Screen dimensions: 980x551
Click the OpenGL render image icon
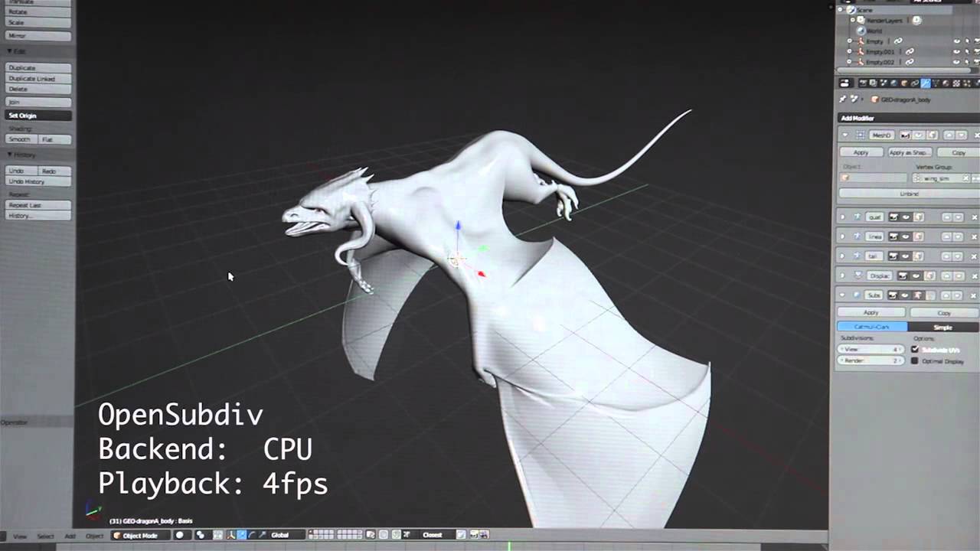click(474, 535)
